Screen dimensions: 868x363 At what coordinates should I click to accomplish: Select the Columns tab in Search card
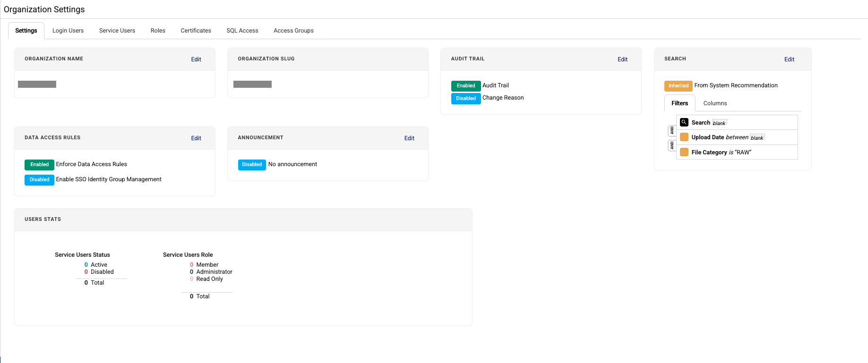(715, 103)
